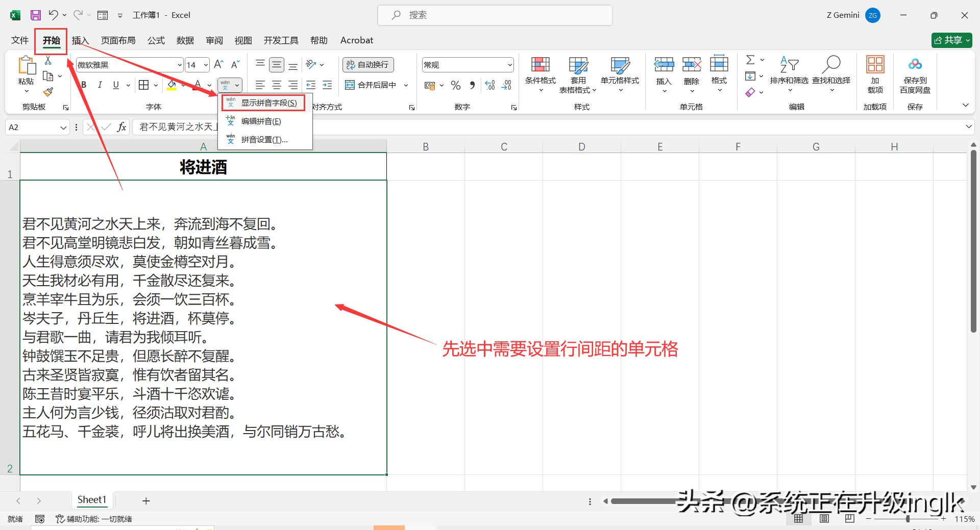Toggle underline formatting

115,85
